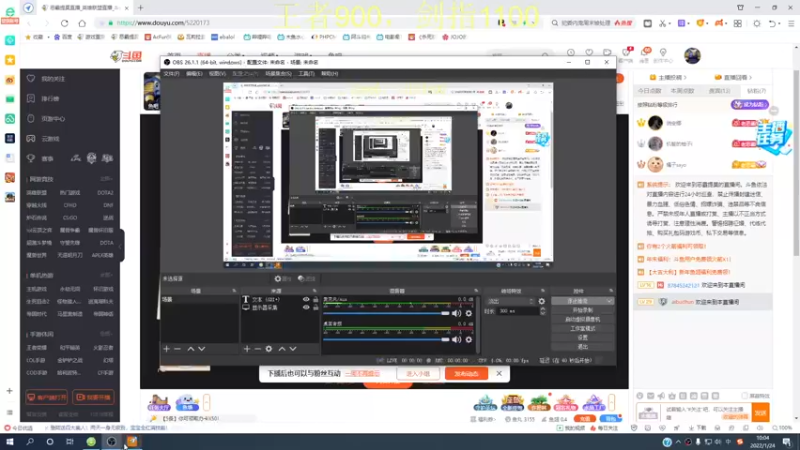The image size is (800, 450).
Task: Show hidden system tray icons
Action: point(678,442)
